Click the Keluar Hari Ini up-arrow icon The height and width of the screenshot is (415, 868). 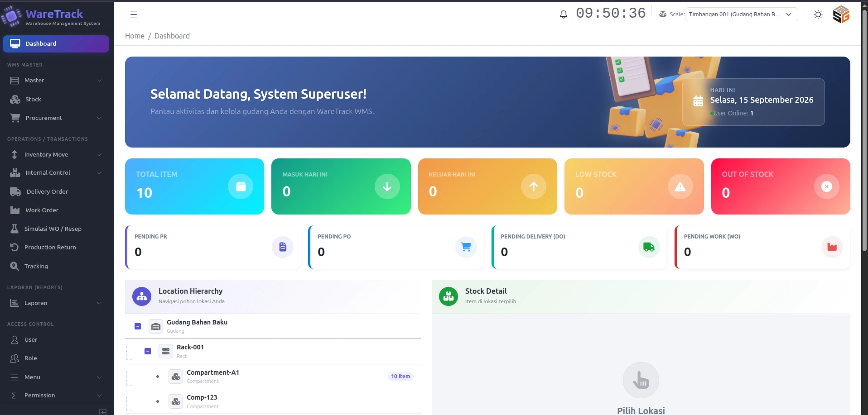tap(534, 186)
